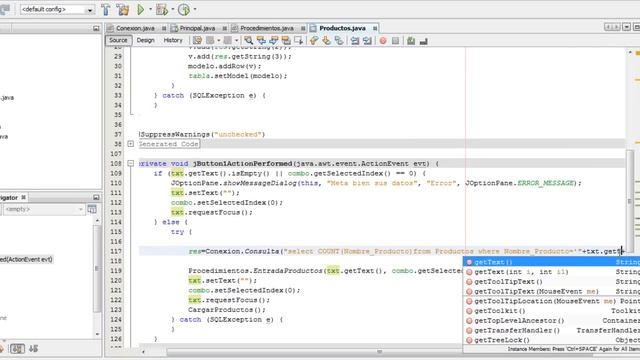
Task: Click icon beside Navigator <empty> combo box
Action: click(x=92, y=209)
